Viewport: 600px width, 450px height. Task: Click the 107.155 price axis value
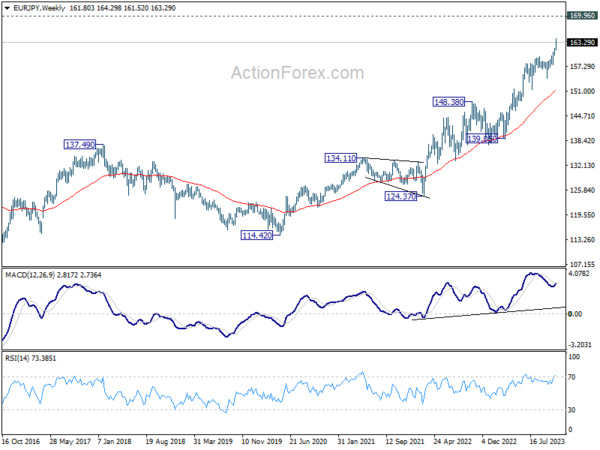582,264
